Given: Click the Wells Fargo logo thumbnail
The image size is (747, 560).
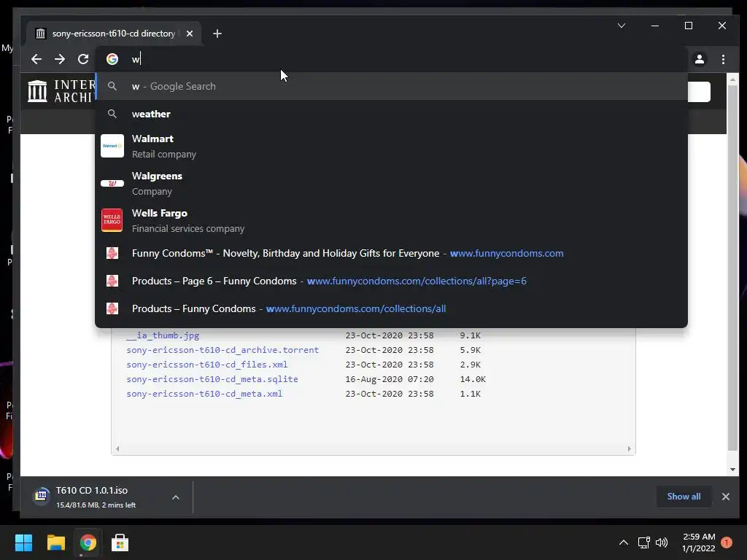Looking at the screenshot, I should pos(112,220).
